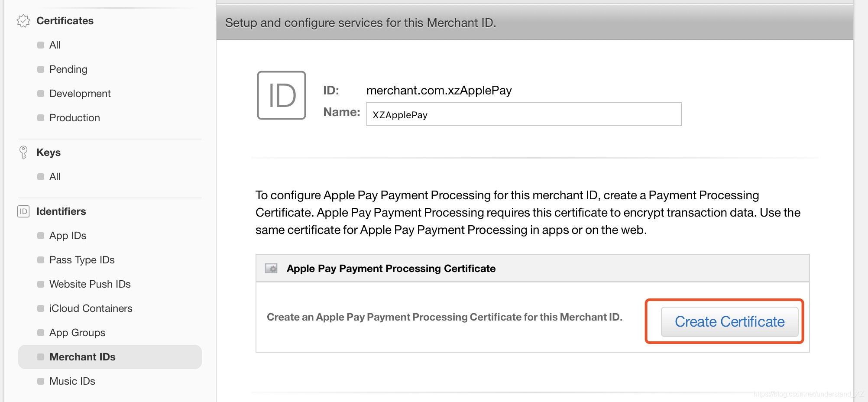This screenshot has width=868, height=402.
Task: Focus the Name field containing XZApplePay
Action: pyautogui.click(x=524, y=114)
